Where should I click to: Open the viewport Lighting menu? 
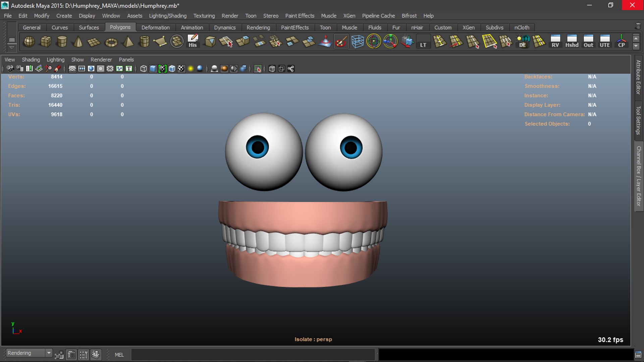pyautogui.click(x=55, y=59)
